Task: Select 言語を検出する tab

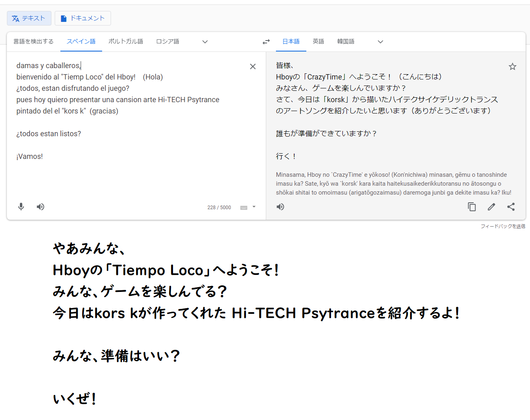Action: pyautogui.click(x=34, y=41)
